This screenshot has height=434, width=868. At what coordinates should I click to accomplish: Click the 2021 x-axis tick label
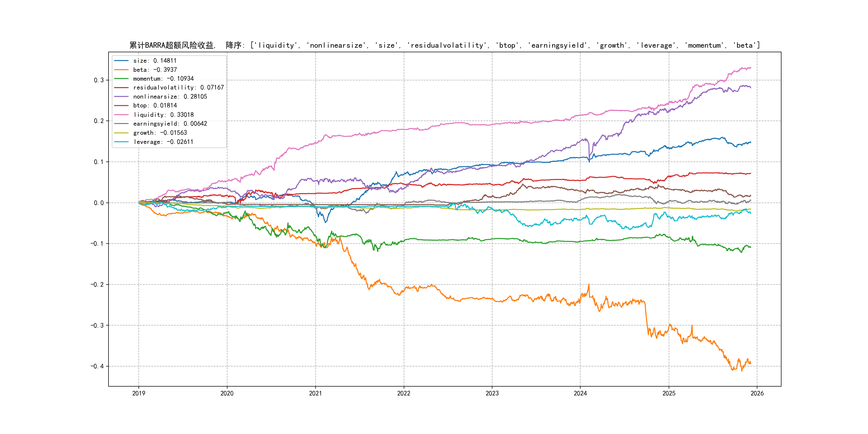315,393
